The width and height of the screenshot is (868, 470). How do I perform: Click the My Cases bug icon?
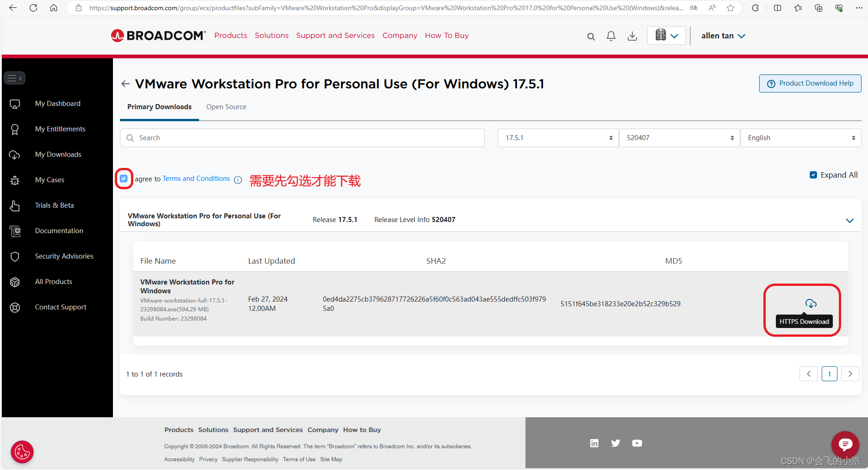[15, 180]
